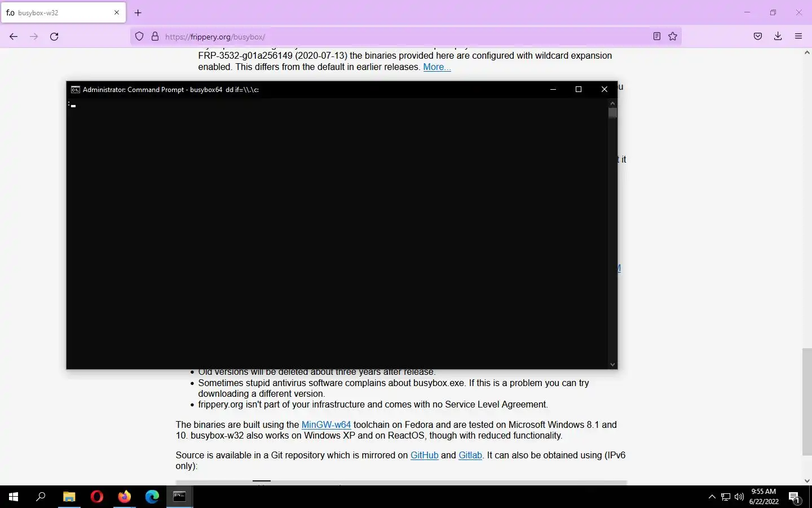This screenshot has width=812, height=508.
Task: Restore down the Firefox window
Action: point(773,12)
